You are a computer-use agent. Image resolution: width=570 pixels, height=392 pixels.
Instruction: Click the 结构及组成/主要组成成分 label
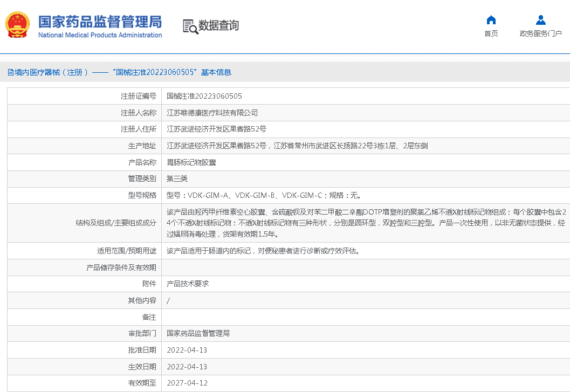(116, 223)
